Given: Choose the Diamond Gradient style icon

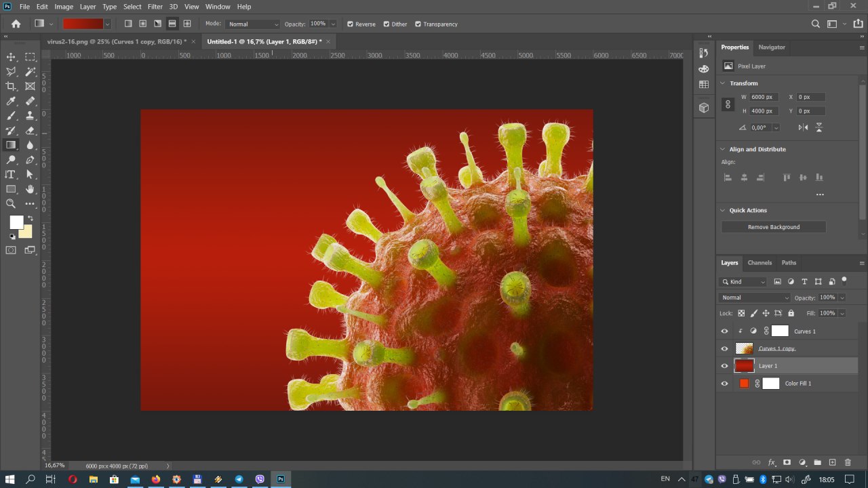Looking at the screenshot, I should pyautogui.click(x=187, y=24).
